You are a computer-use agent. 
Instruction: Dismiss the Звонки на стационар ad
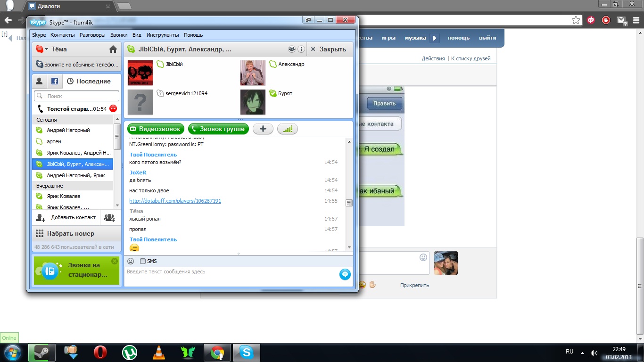point(115,261)
